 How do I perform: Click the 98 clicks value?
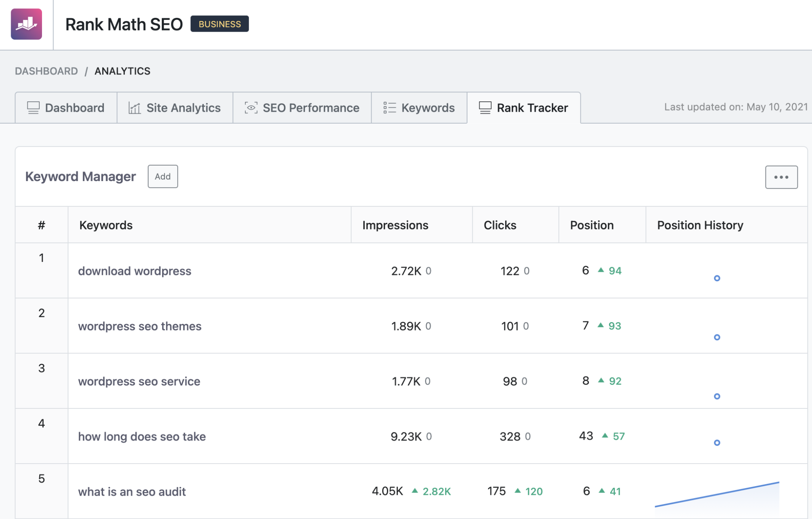click(510, 381)
